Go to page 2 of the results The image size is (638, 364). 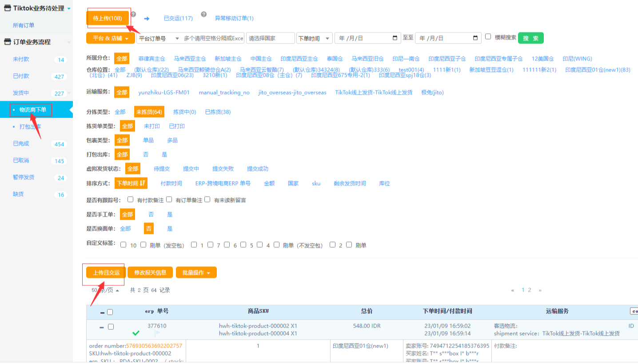[x=529, y=290]
